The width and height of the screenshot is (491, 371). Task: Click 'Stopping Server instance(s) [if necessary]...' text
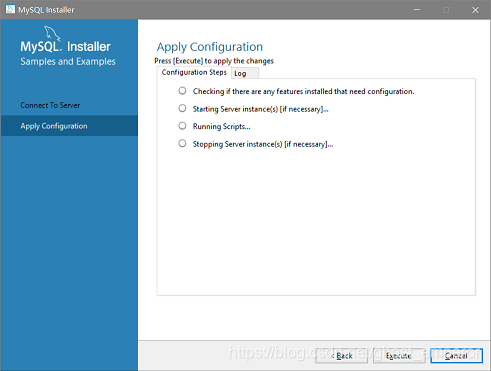(x=263, y=144)
